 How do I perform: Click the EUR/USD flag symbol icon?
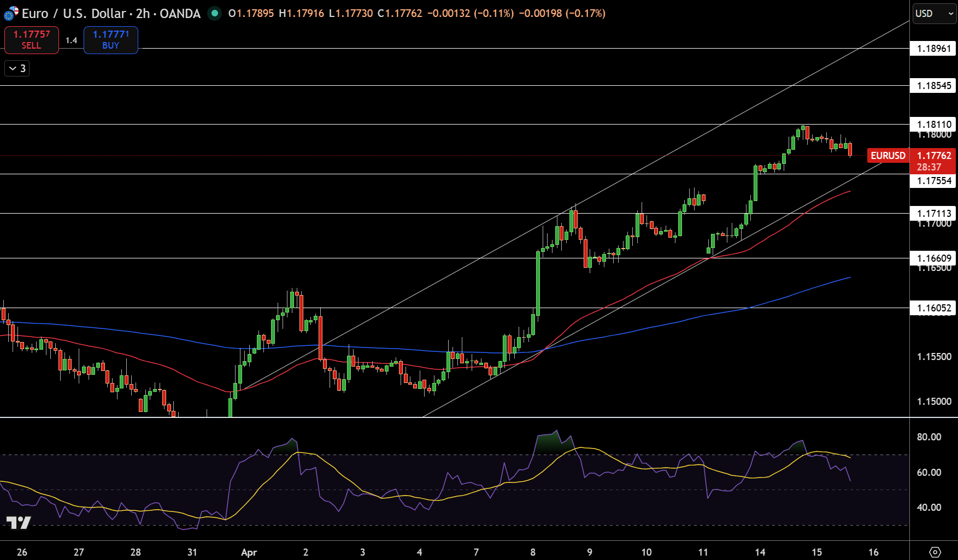tap(11, 13)
